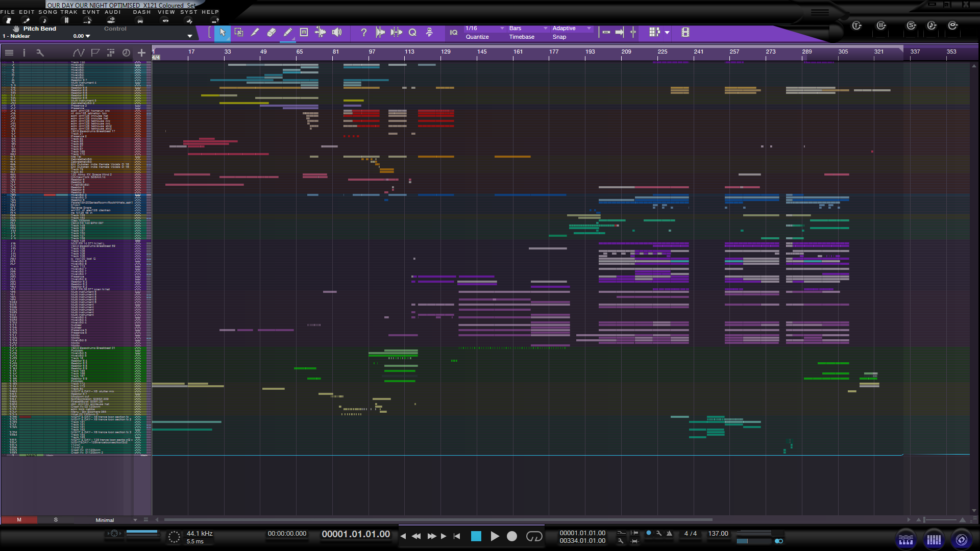Toggle precount dot button in transport
Image resolution: width=980 pixels, height=551 pixels.
coord(649,533)
